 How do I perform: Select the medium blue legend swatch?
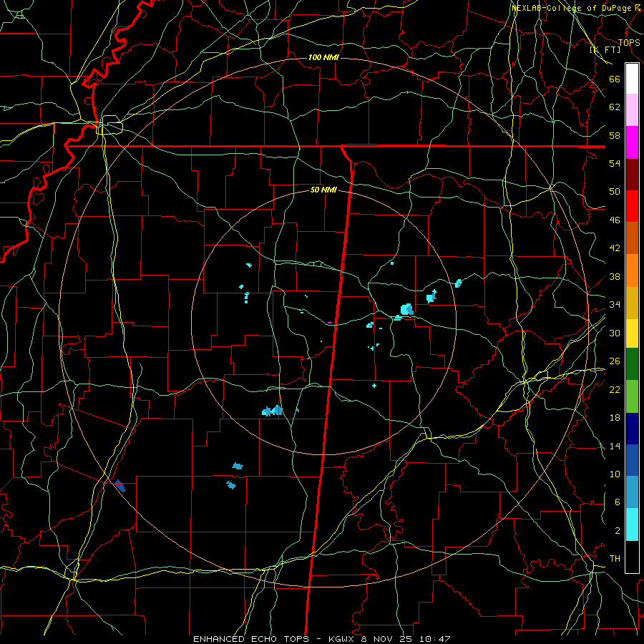pyautogui.click(x=632, y=460)
